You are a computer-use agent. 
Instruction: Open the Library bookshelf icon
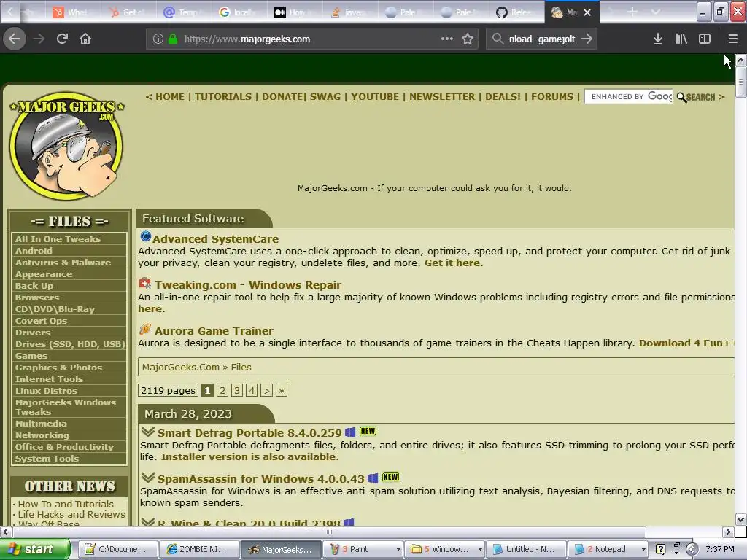coord(681,39)
